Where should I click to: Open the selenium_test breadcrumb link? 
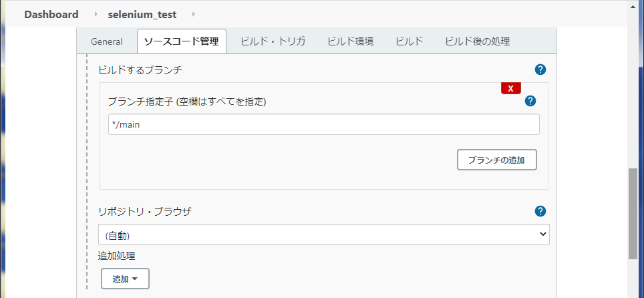[x=142, y=15]
